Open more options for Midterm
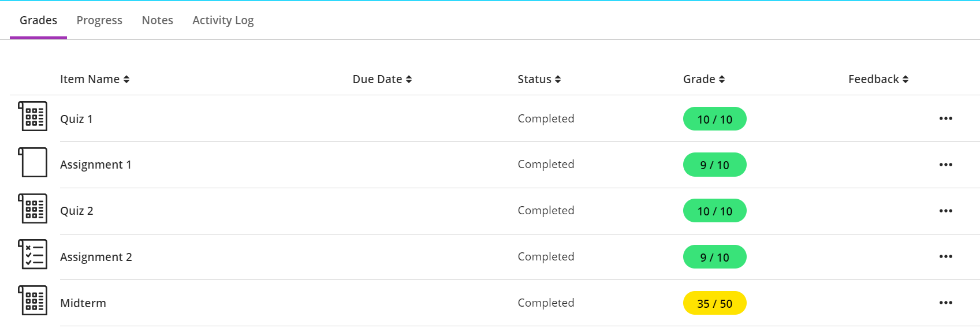This screenshot has height=328, width=980. [945, 303]
